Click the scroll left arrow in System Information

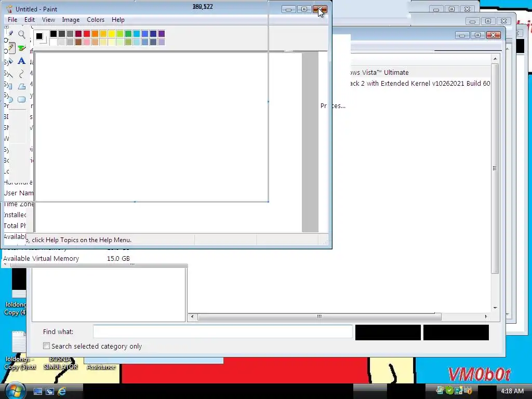[x=192, y=316]
